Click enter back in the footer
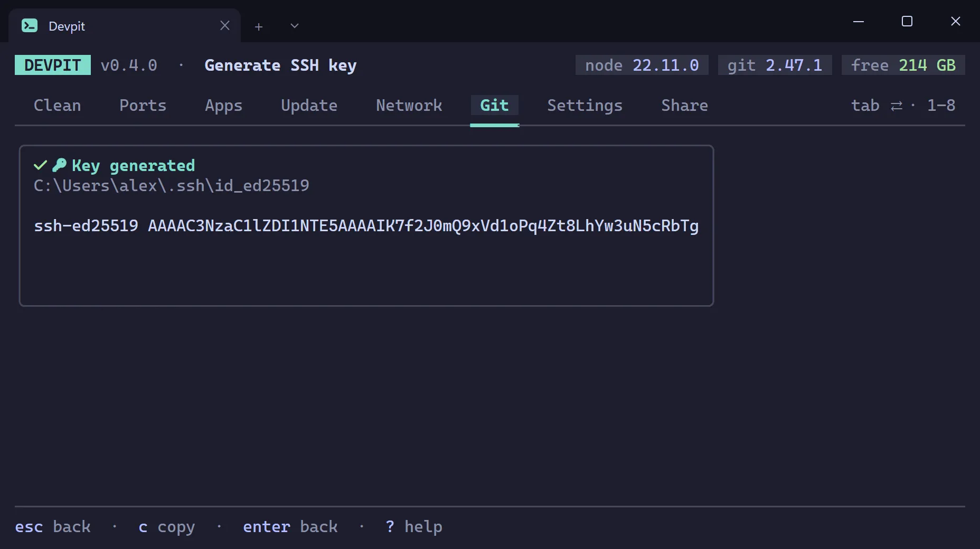The height and width of the screenshot is (549, 980). click(290, 526)
